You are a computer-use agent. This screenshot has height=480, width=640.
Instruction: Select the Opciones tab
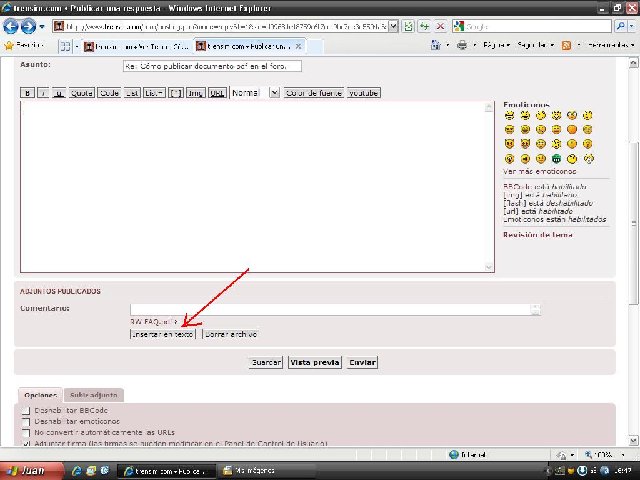[40, 395]
